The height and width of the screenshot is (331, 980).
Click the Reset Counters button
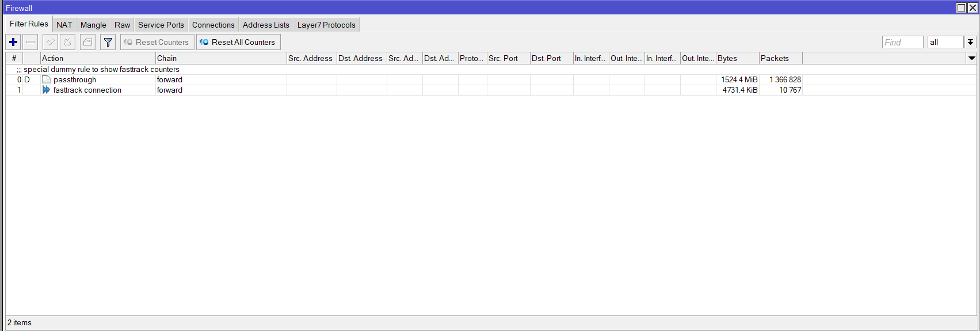point(157,42)
